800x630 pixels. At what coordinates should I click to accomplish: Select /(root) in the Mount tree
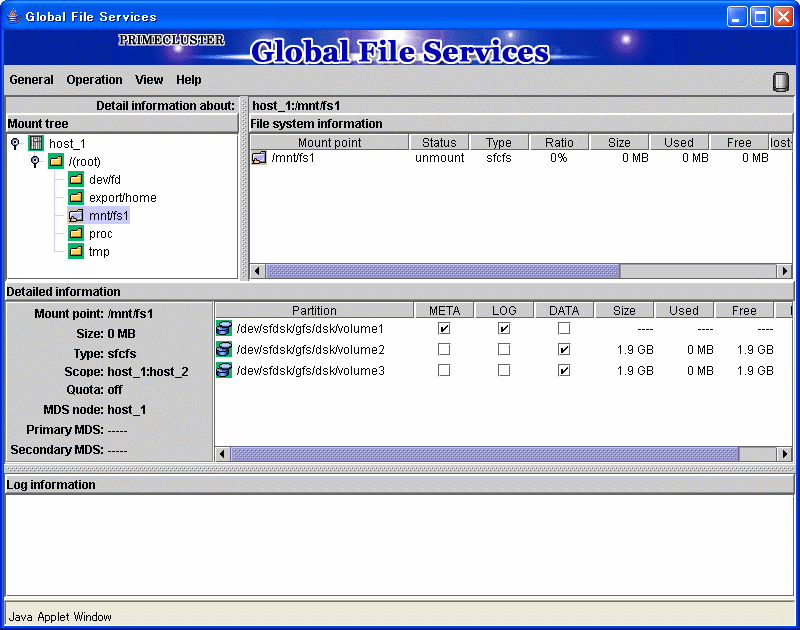point(84,162)
